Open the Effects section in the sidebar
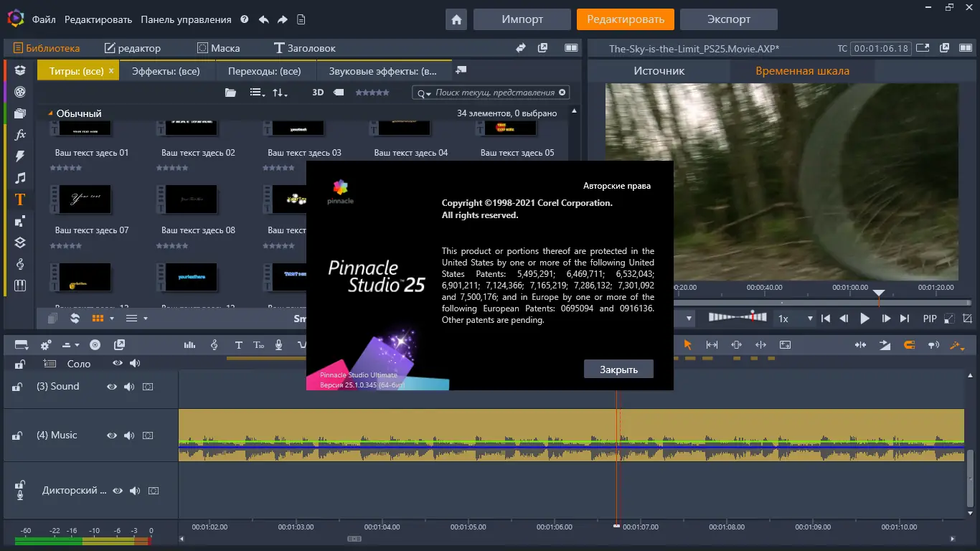Screen dimensions: 980x551 coord(19,133)
